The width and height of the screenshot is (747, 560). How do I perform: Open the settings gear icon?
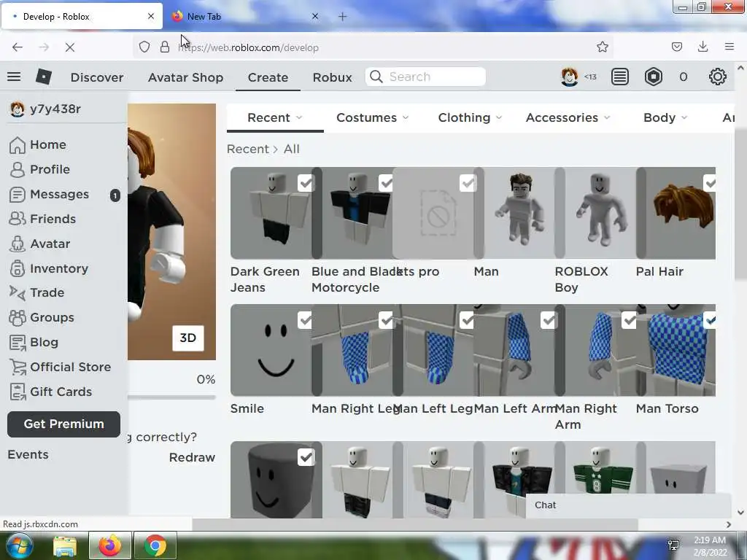pos(718,77)
